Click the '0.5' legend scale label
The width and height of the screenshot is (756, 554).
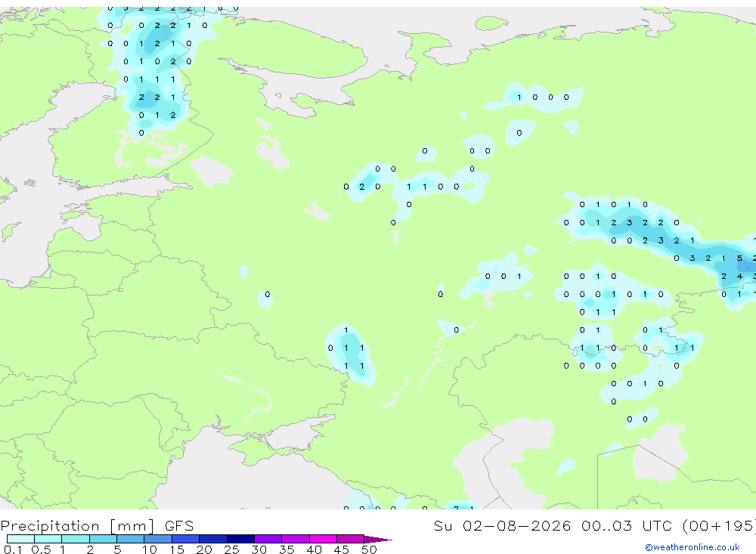(x=41, y=549)
